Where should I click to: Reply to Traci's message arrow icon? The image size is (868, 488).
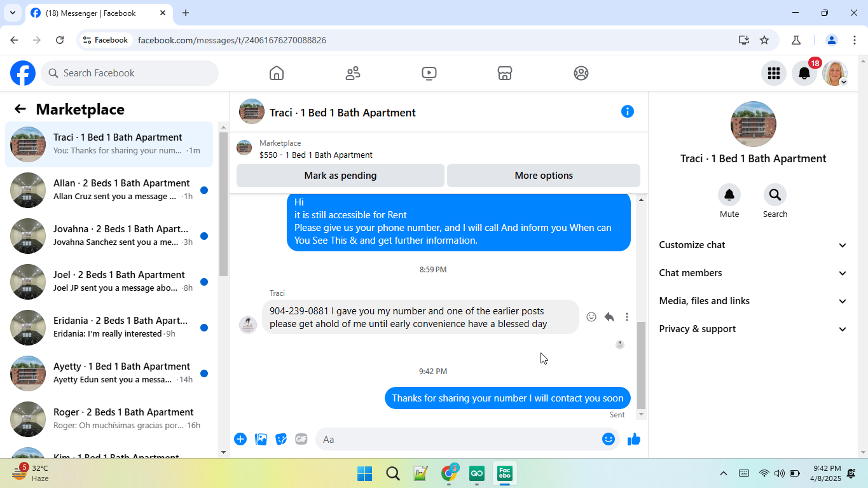609,317
